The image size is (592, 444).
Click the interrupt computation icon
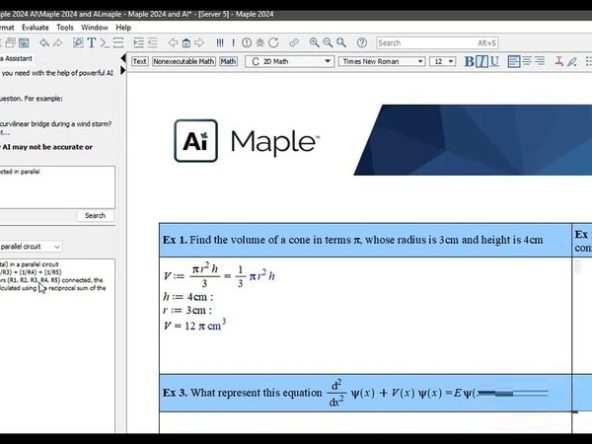tap(247, 43)
